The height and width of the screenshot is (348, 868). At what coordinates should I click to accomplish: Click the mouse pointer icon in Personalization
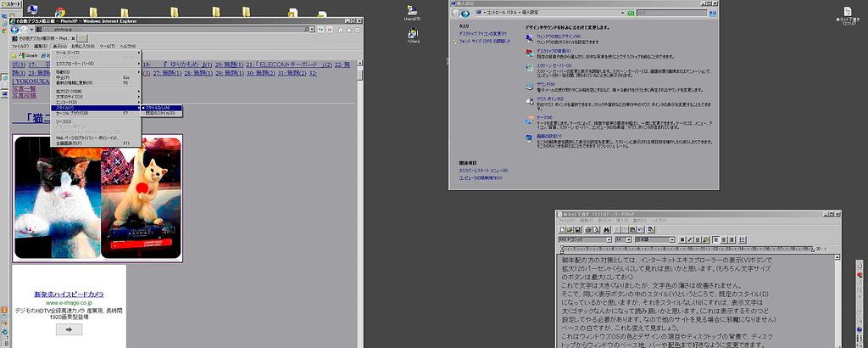[x=529, y=101]
